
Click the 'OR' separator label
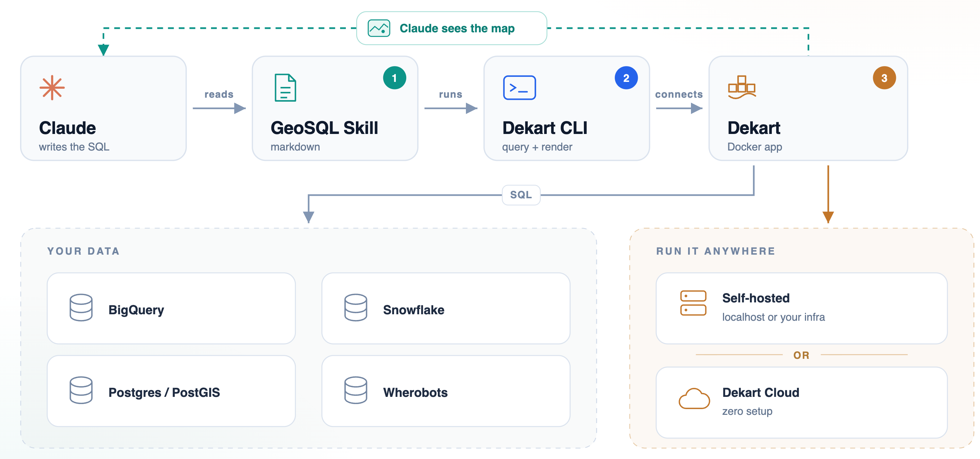(x=801, y=355)
